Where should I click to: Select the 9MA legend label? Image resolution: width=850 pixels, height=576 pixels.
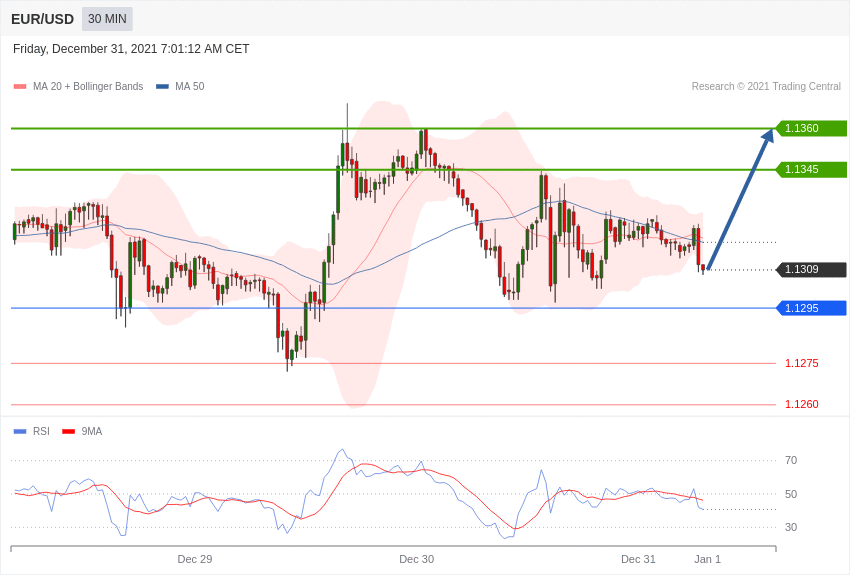click(92, 431)
